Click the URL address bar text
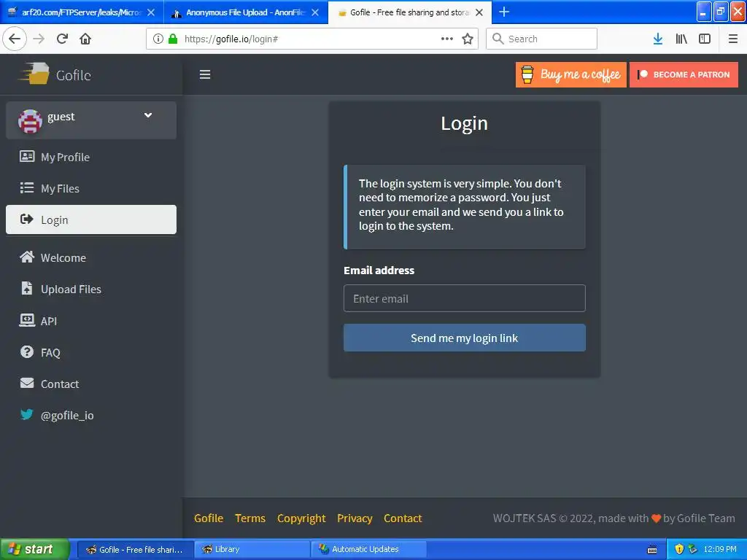The image size is (747, 560). point(231,39)
